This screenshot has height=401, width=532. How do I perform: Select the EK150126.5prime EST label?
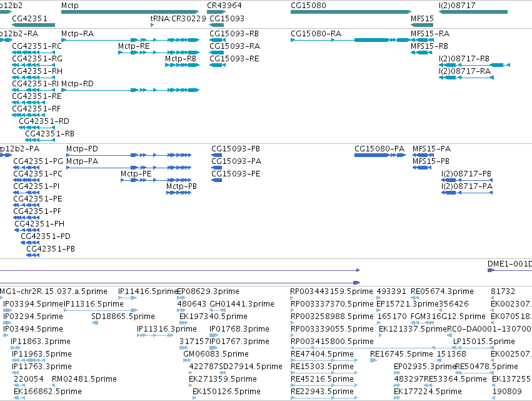coord(227,392)
